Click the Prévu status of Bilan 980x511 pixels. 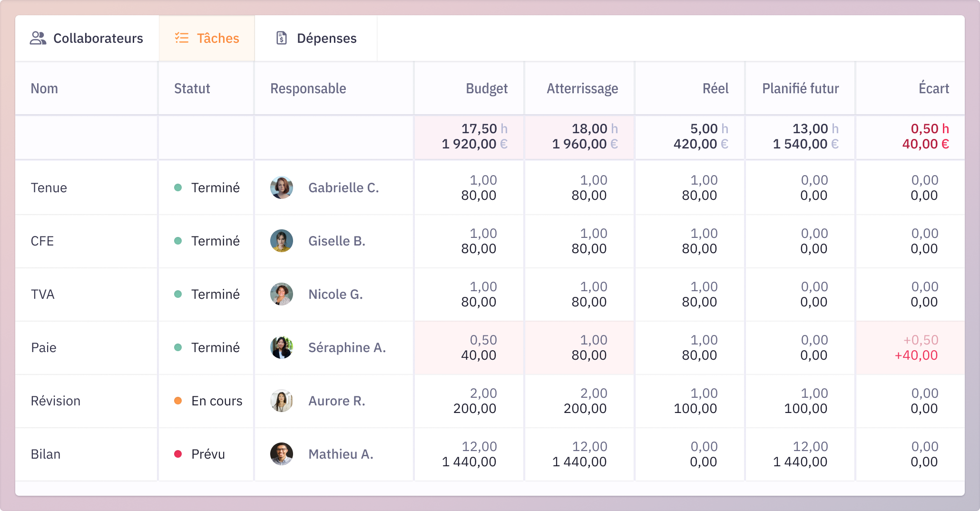click(x=208, y=454)
